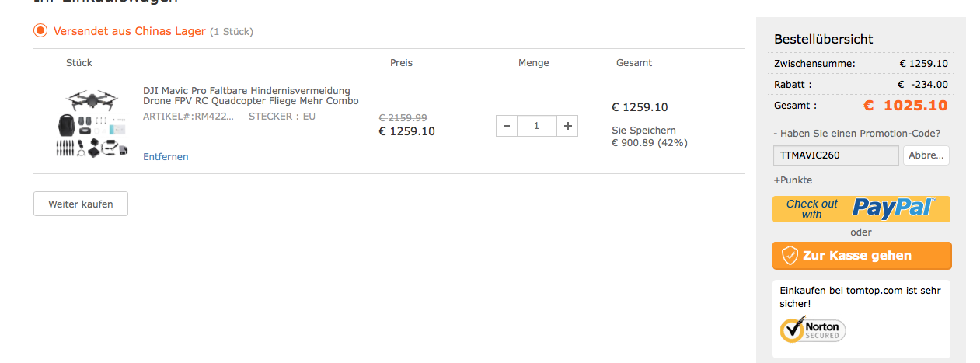980x363 pixels.
Task: Click Entfernen to remove item
Action: click(166, 157)
